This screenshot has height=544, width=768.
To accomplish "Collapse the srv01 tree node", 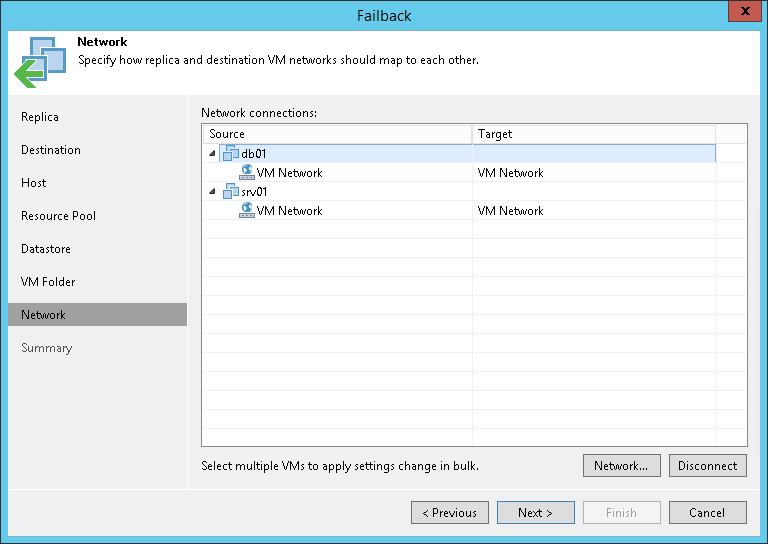I will pyautogui.click(x=212, y=192).
